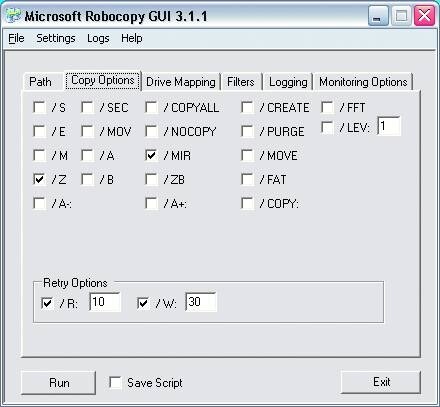
Task: Enable the /COPYALL option
Action: 151,107
